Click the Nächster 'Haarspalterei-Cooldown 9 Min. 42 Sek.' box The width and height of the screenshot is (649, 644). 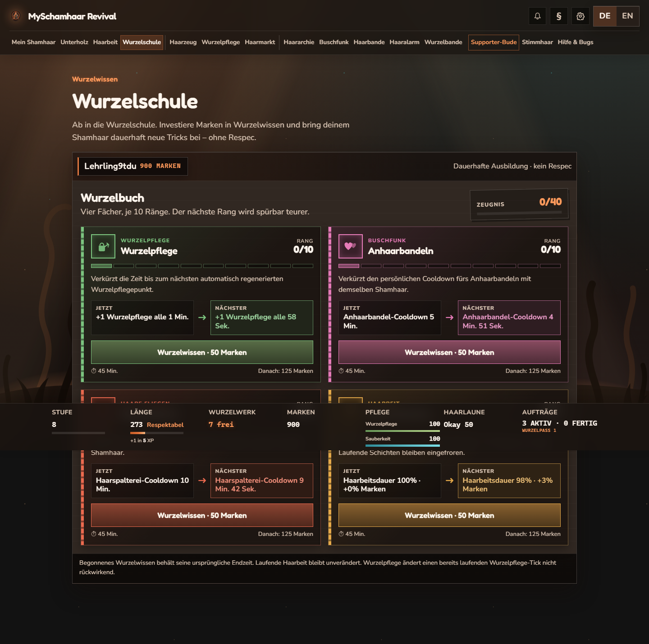(262, 481)
